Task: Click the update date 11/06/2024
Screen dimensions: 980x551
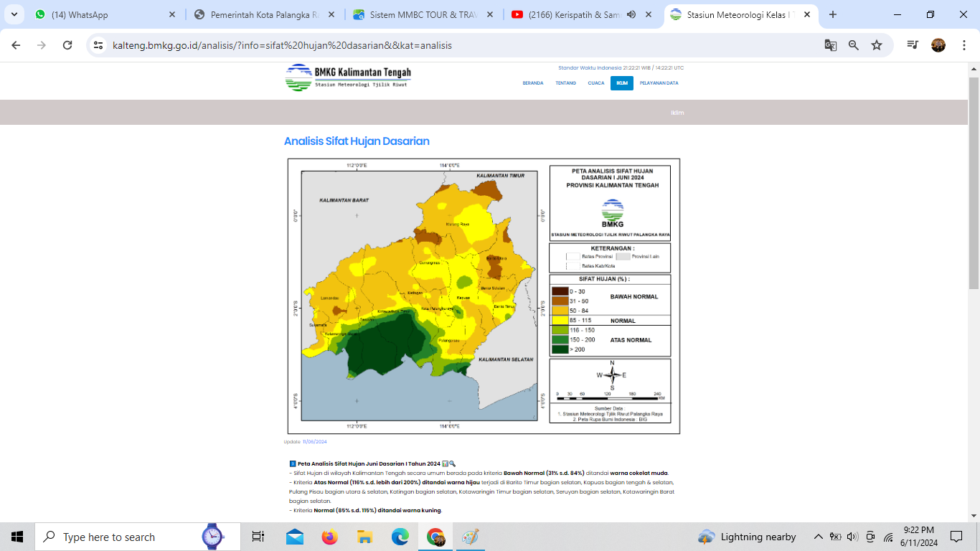Action: [x=314, y=442]
